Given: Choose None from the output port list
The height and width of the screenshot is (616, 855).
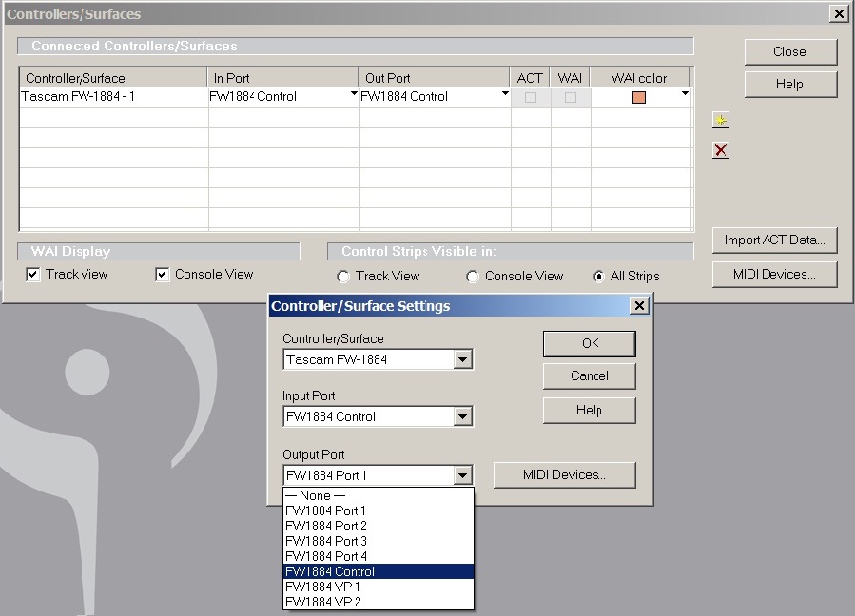Looking at the screenshot, I should point(379,495).
